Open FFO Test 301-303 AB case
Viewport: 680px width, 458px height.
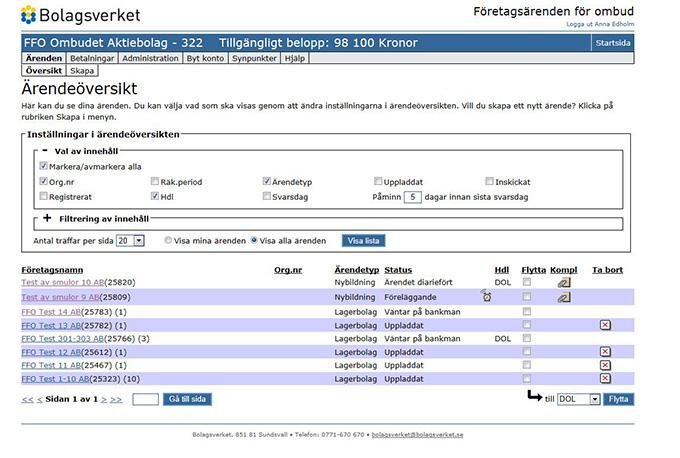pyautogui.click(x=62, y=338)
